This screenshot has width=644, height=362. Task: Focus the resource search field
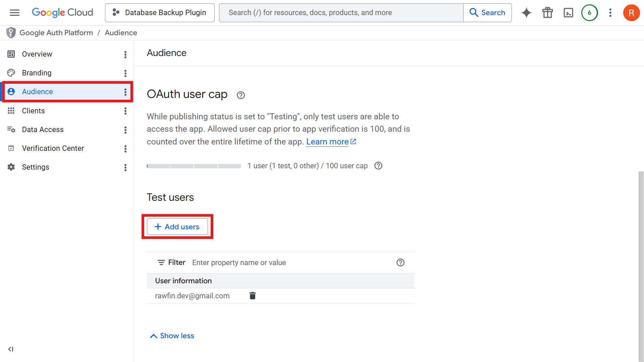[341, 13]
